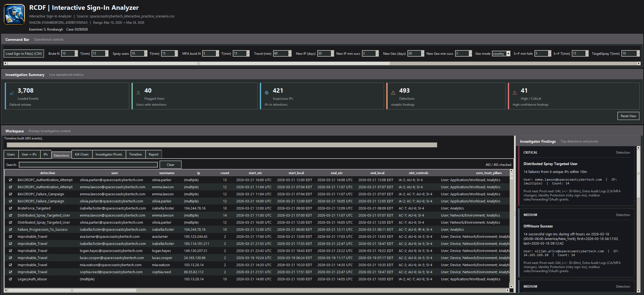Uncheck the BruteForce_Targeted detection row
This screenshot has height=295, width=644.
11,208
